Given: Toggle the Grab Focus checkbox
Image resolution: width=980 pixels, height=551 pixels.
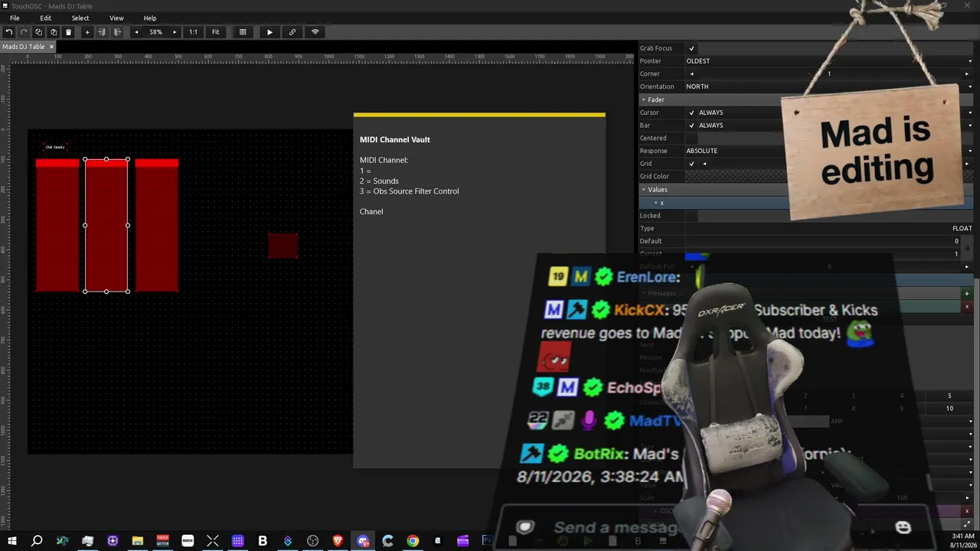Looking at the screenshot, I should click(691, 48).
